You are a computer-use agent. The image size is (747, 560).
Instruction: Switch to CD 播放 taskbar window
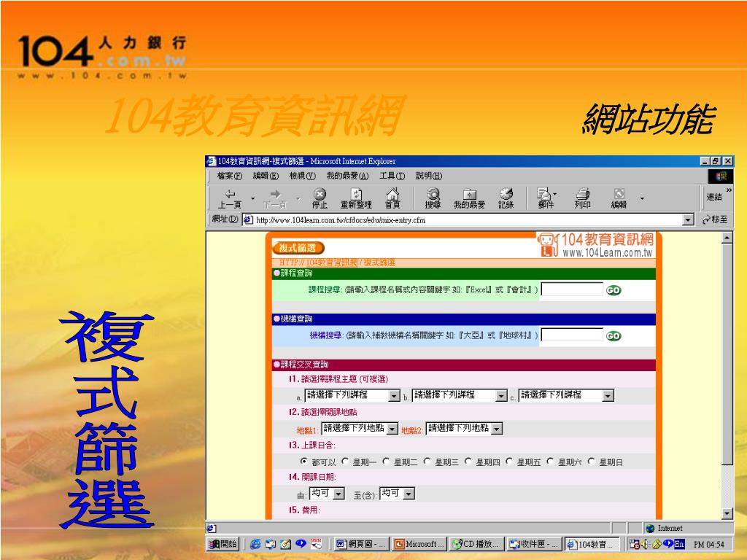(477, 544)
